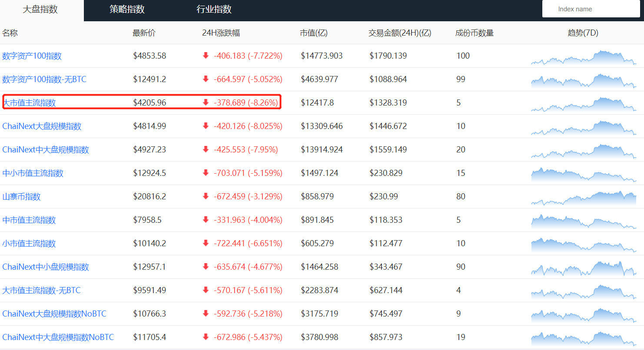The height and width of the screenshot is (350, 644).
Task: Click the change value -406.183 (-7.722%)
Action: (248, 56)
